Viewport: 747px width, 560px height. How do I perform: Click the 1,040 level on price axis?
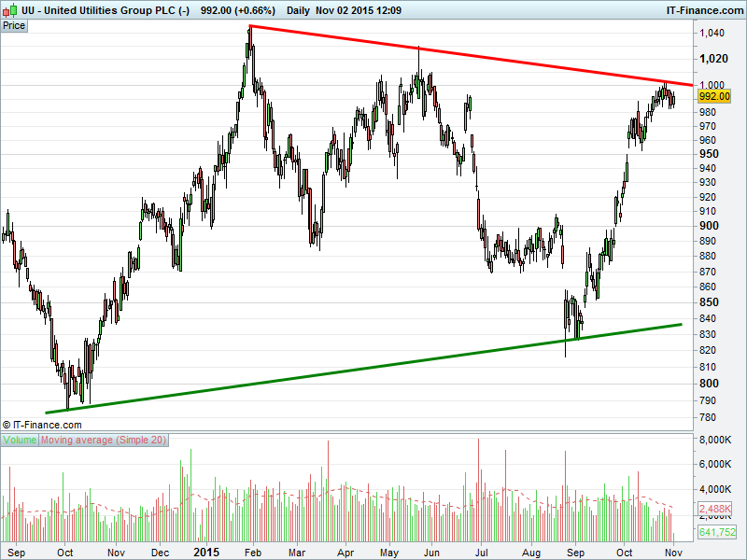(x=712, y=34)
